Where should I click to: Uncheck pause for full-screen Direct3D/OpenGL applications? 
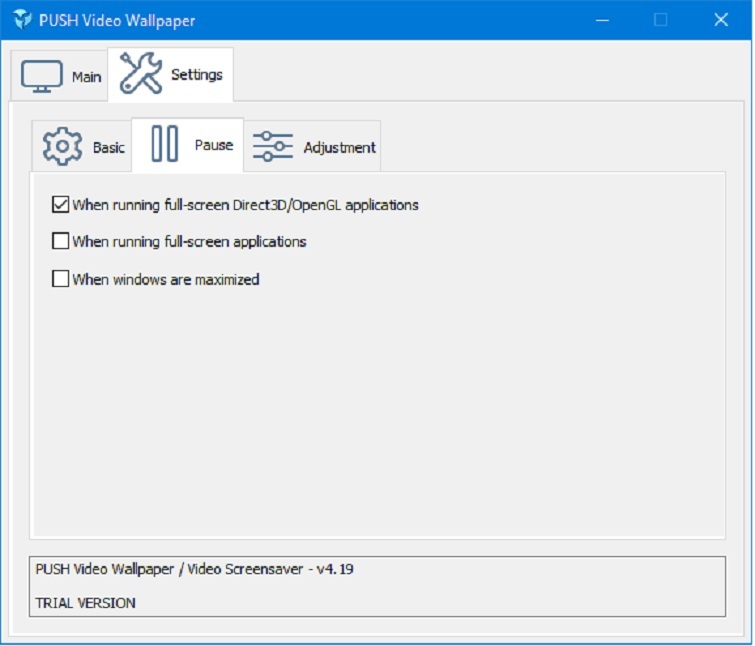[x=60, y=205]
